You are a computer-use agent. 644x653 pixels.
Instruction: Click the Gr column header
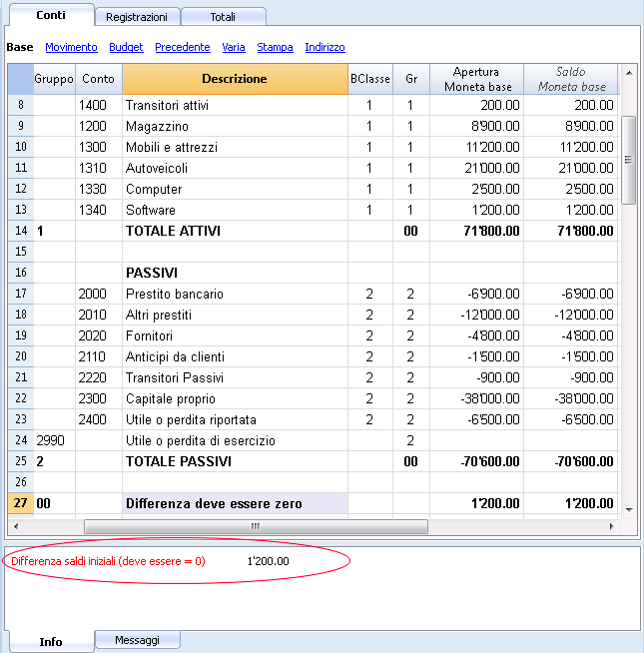click(411, 79)
